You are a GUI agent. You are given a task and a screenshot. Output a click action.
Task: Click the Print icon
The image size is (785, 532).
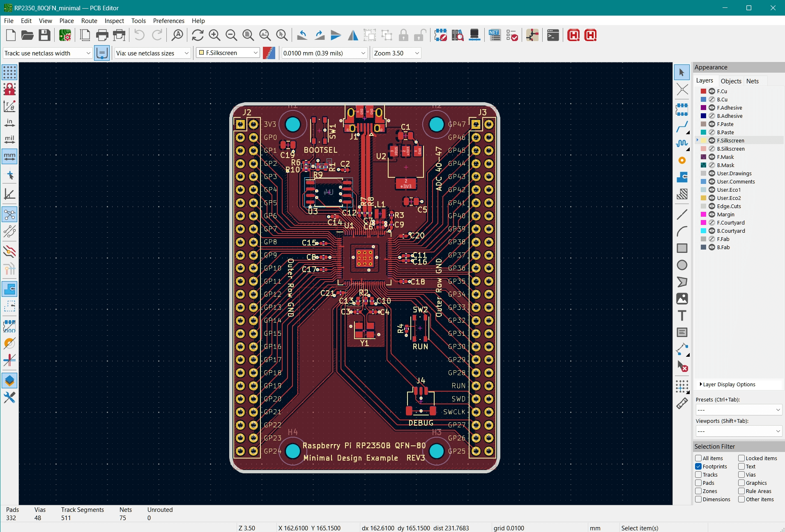pos(102,35)
